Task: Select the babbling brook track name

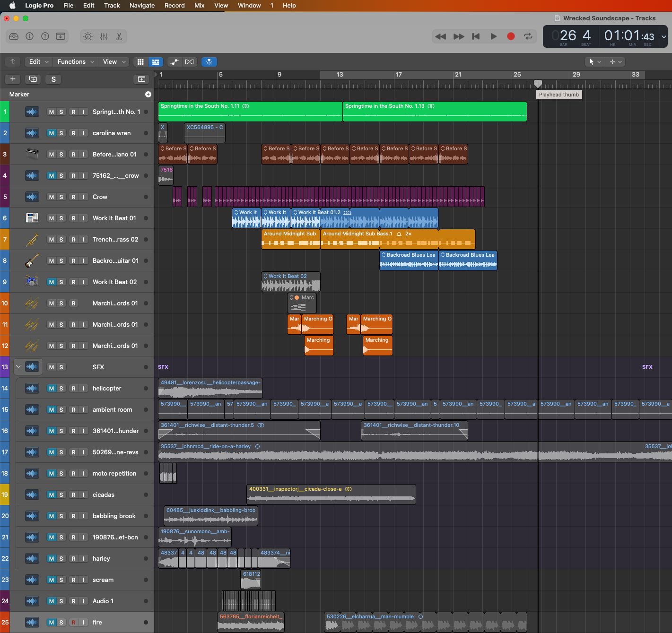Action: (x=114, y=516)
